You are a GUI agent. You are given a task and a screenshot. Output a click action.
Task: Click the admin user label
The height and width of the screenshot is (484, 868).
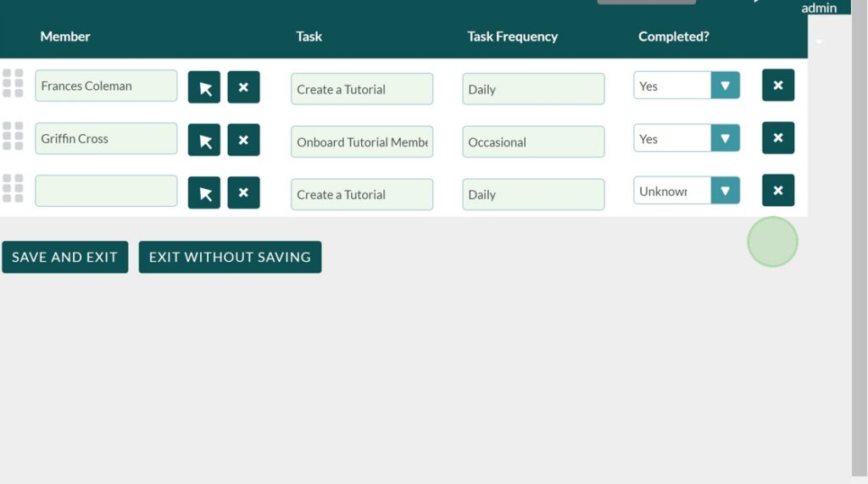[x=819, y=8]
